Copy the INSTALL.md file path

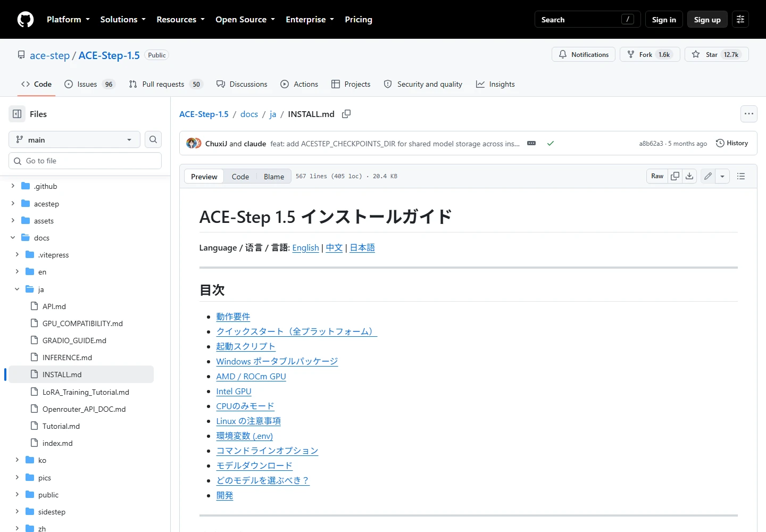(346, 114)
